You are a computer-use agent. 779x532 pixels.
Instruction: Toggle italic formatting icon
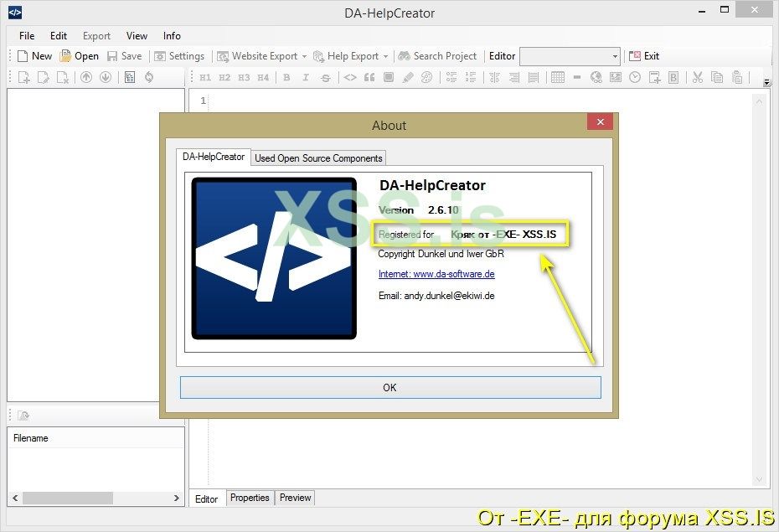point(306,77)
